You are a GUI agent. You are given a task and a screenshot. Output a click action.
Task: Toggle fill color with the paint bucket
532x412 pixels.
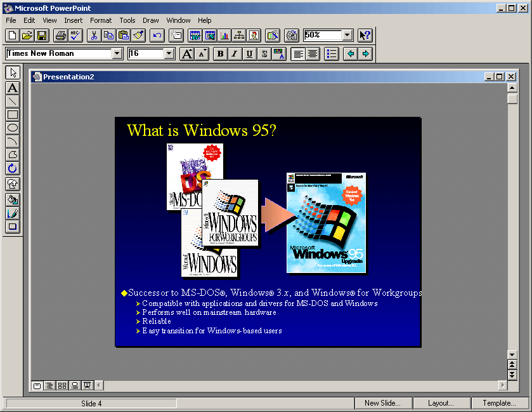(x=13, y=200)
